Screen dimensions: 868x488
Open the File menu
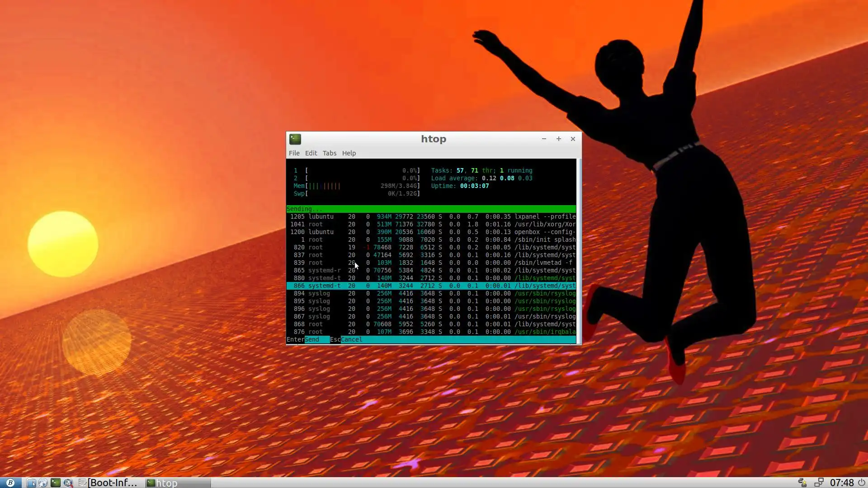pyautogui.click(x=294, y=153)
